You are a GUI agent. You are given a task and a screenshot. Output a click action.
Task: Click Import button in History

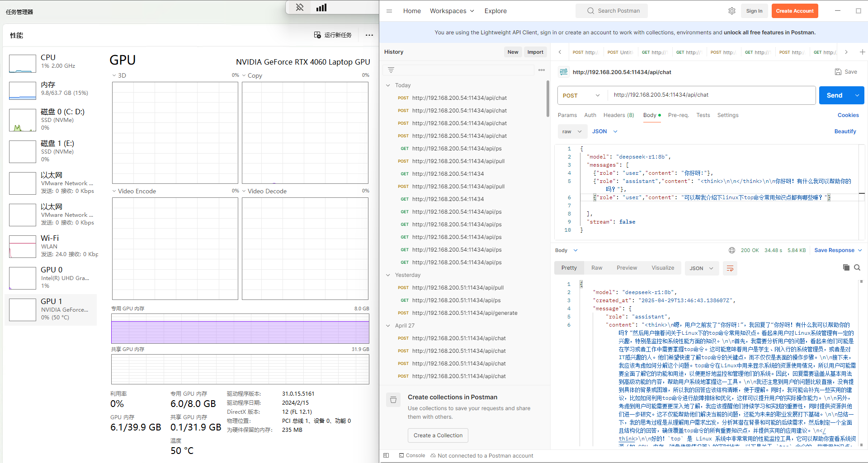[535, 52]
